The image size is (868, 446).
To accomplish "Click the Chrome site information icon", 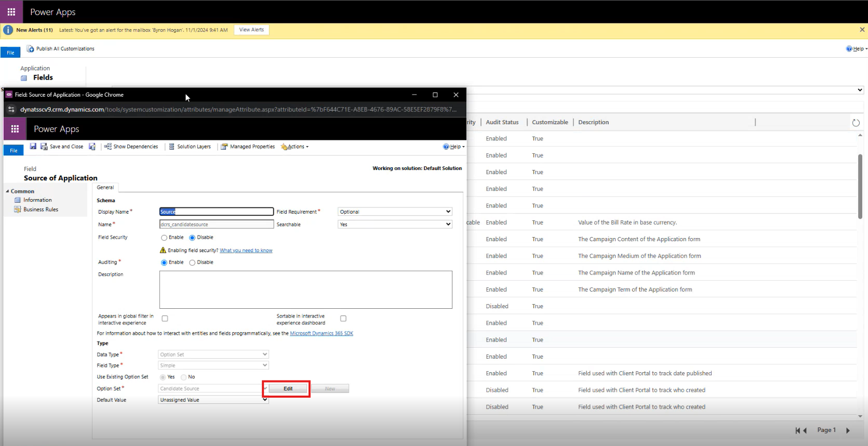I will click(x=11, y=110).
